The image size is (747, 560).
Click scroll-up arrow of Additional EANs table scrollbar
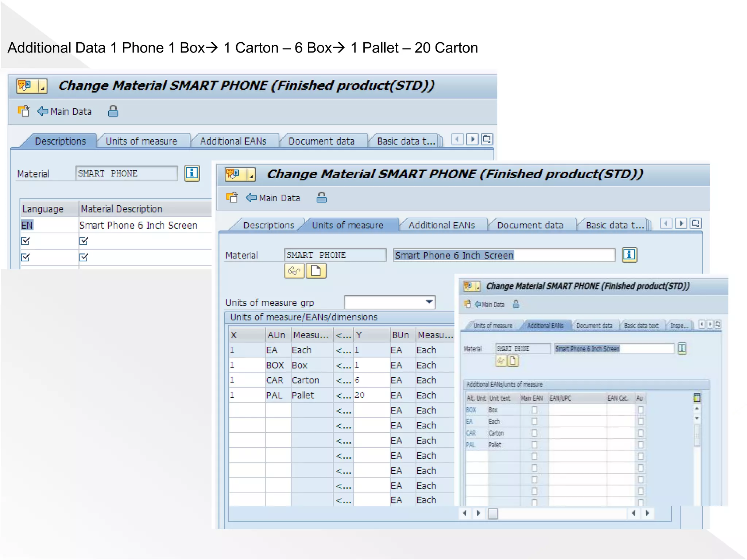697,408
